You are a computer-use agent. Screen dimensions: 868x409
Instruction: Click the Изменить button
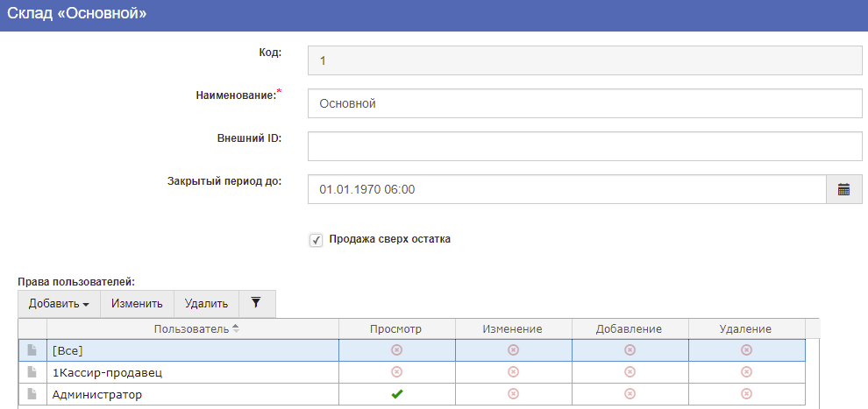(137, 304)
